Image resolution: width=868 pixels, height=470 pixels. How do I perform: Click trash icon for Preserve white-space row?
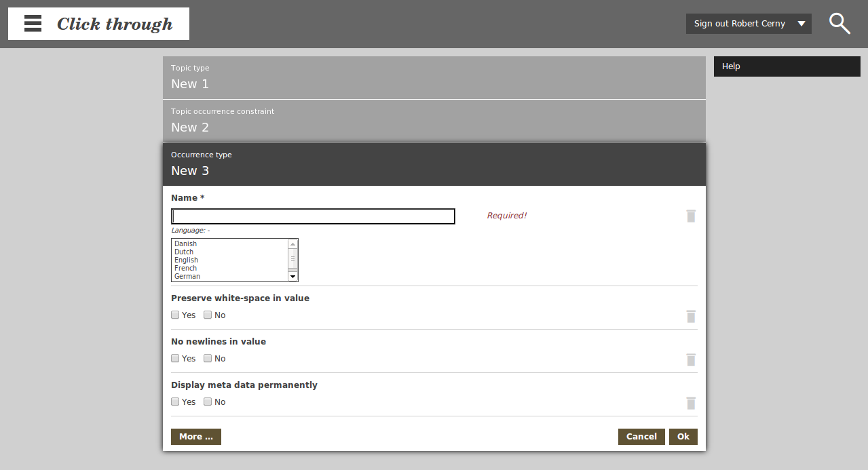point(691,316)
